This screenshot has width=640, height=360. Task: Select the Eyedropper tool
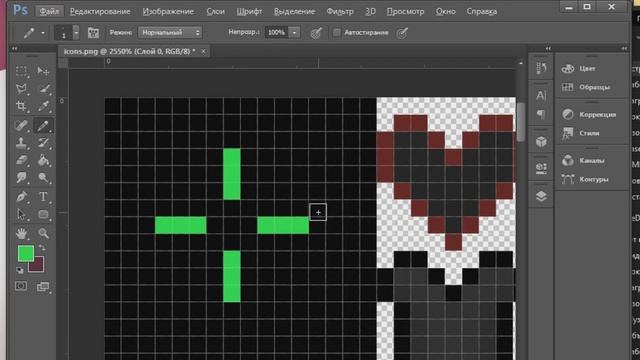(x=43, y=106)
